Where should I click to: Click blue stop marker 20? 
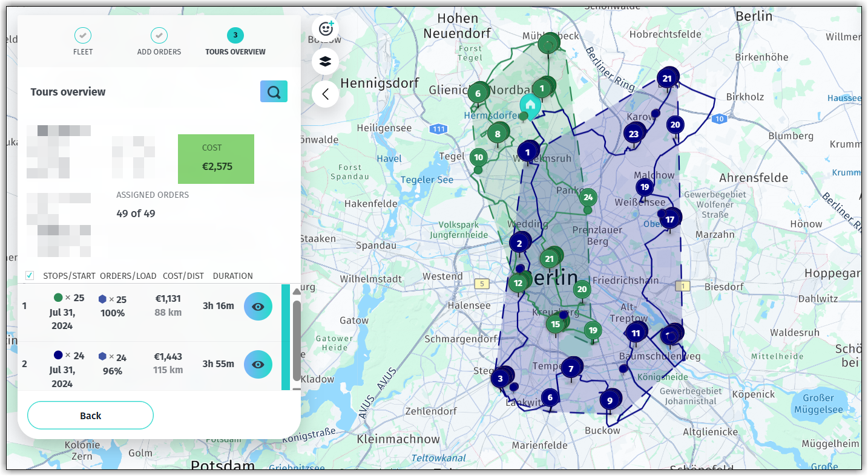click(x=676, y=125)
